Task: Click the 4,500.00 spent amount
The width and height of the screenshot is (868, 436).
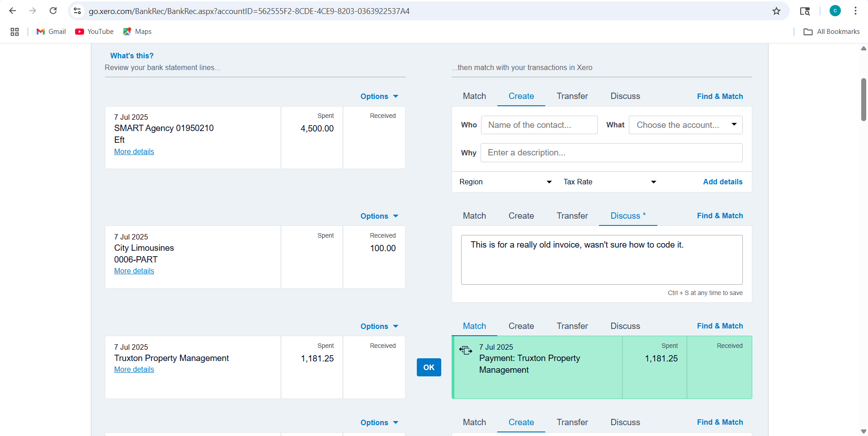Action: tap(317, 129)
